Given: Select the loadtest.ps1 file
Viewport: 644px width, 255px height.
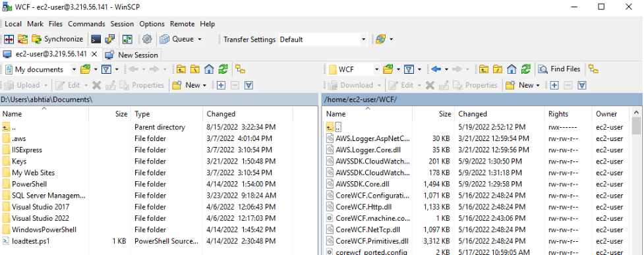Looking at the screenshot, I should 31,241.
